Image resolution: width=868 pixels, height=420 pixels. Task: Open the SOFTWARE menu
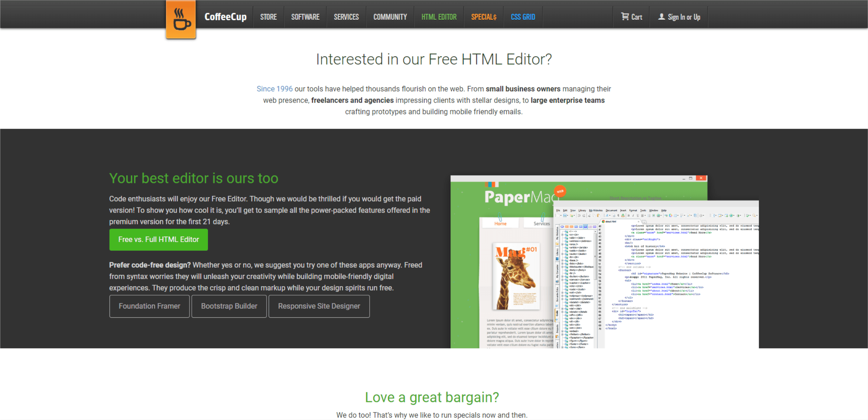[305, 17]
